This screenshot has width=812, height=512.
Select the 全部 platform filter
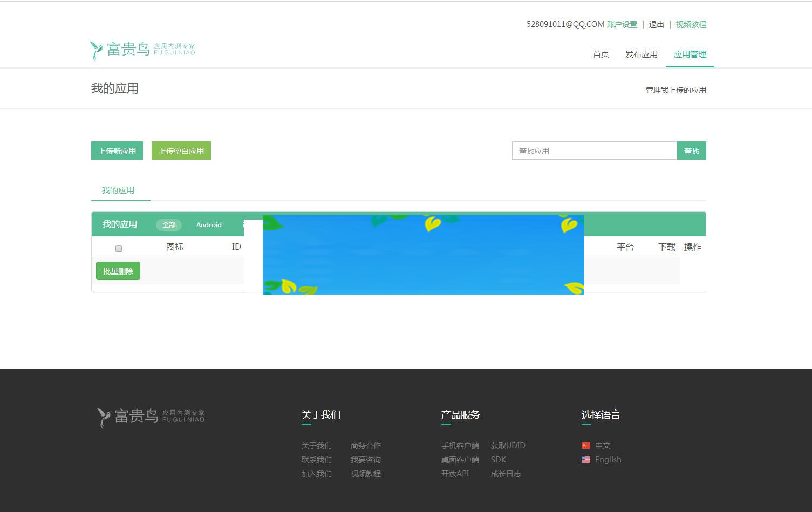168,224
